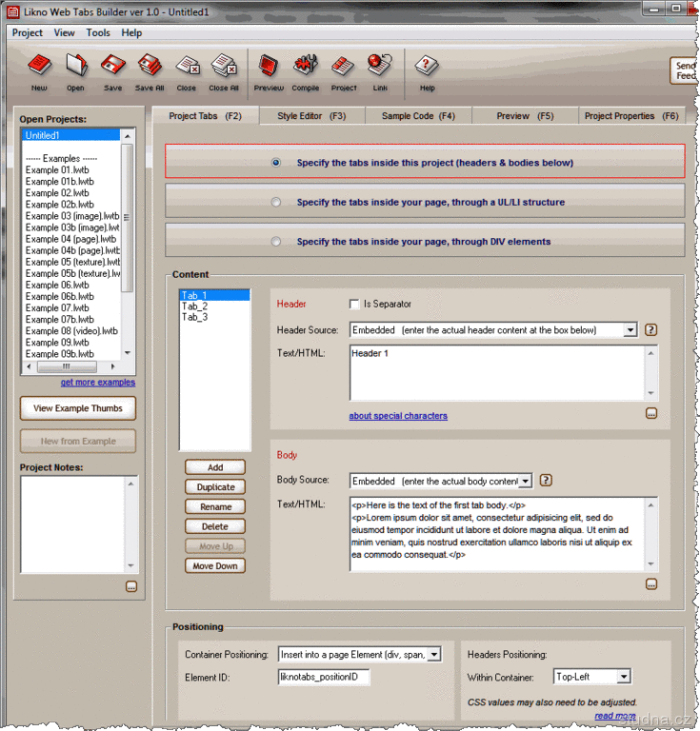
Task: Open expanded editor for header Text/HTML
Action: coord(651,413)
